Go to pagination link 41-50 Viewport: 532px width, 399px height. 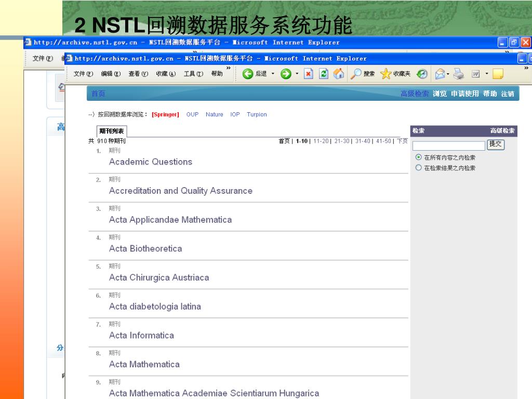[383, 141]
